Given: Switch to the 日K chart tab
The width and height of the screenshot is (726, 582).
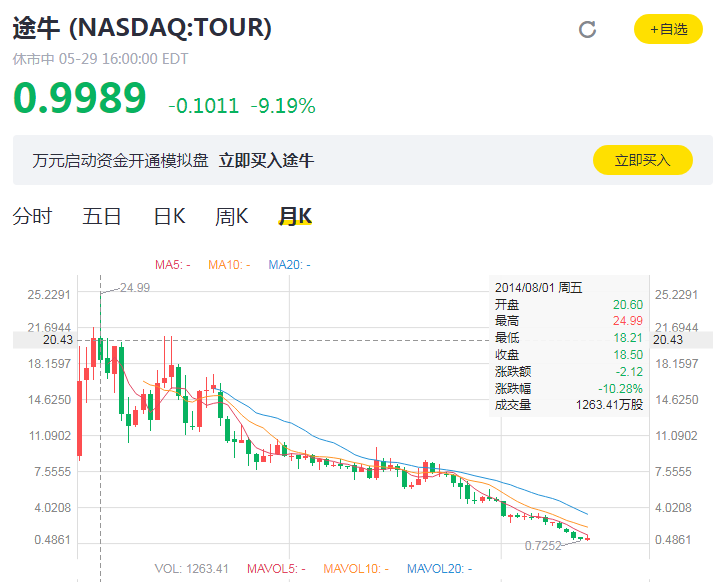Looking at the screenshot, I should 169,216.
